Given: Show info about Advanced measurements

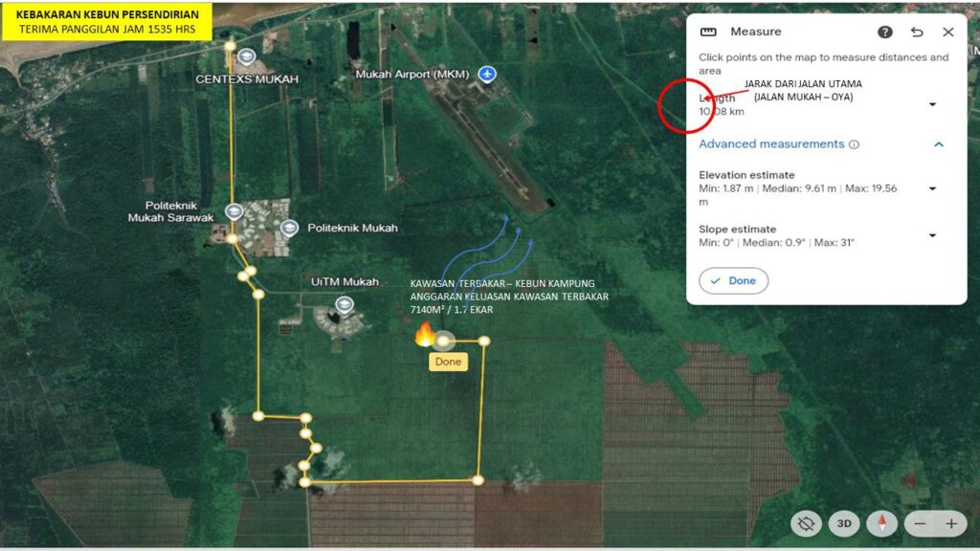Looking at the screenshot, I should (x=854, y=144).
